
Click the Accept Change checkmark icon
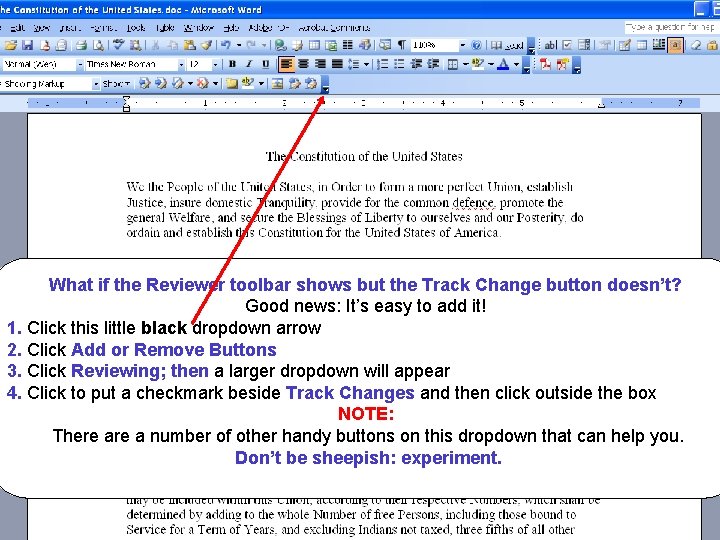point(177,84)
